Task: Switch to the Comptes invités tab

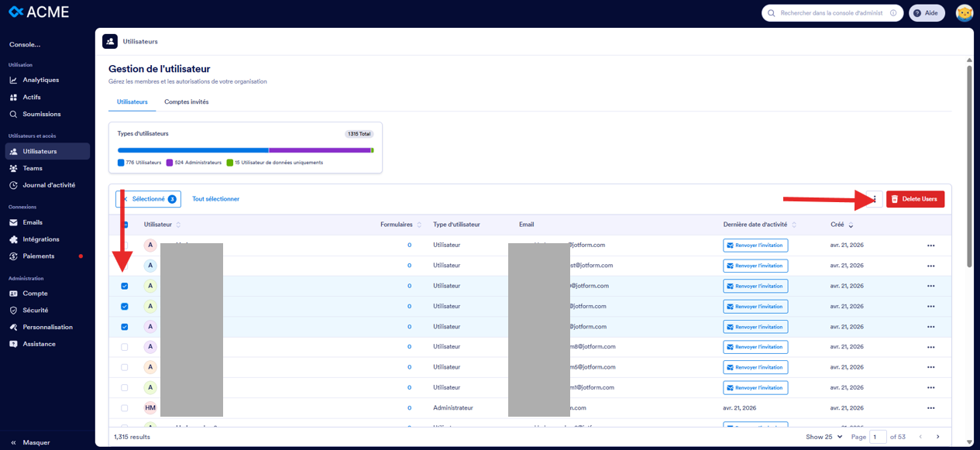Action: tap(186, 101)
